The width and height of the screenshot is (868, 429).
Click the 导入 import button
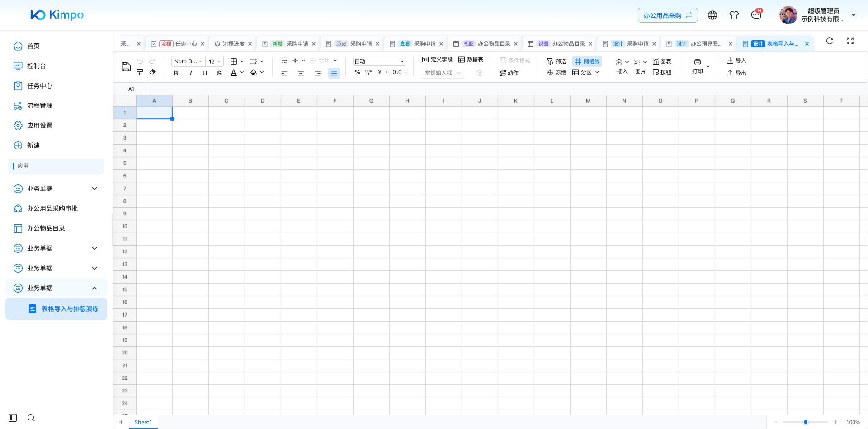(736, 61)
